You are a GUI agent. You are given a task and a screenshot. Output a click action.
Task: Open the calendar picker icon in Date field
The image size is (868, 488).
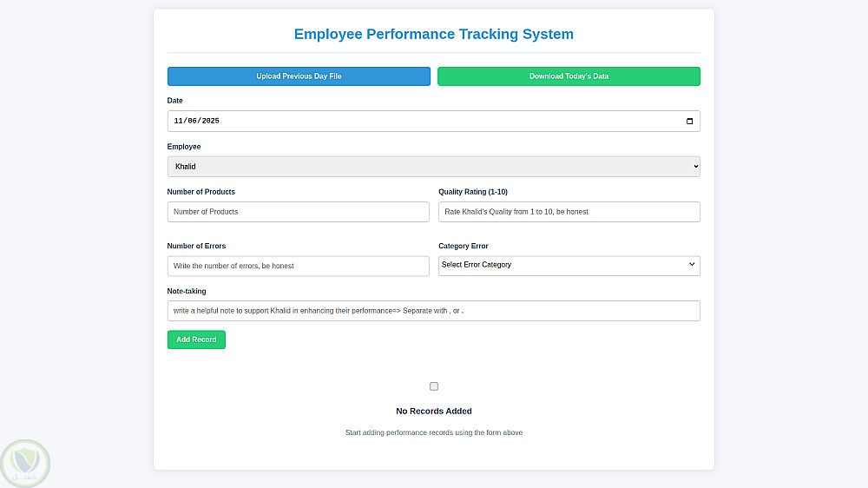click(x=689, y=122)
